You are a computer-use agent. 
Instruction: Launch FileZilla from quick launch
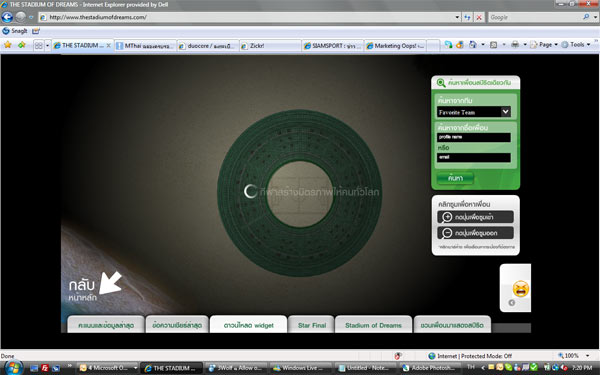pyautogui.click(x=45, y=368)
